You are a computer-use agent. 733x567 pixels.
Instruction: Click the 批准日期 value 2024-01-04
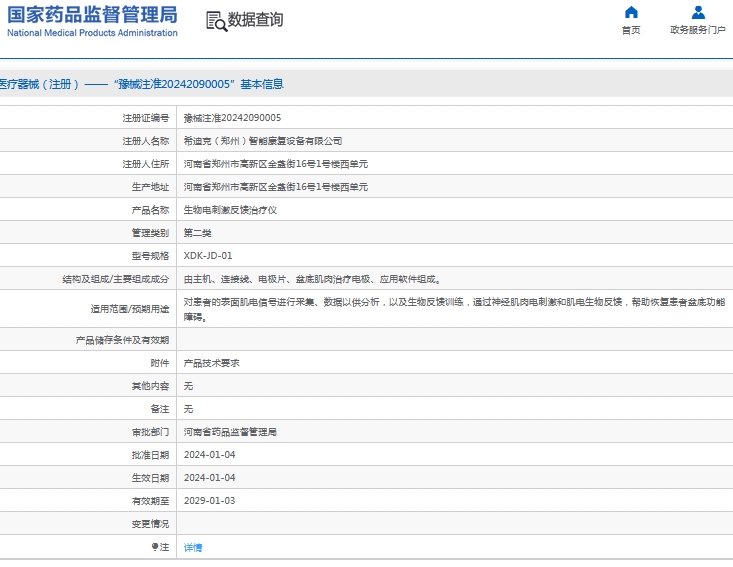click(209, 455)
